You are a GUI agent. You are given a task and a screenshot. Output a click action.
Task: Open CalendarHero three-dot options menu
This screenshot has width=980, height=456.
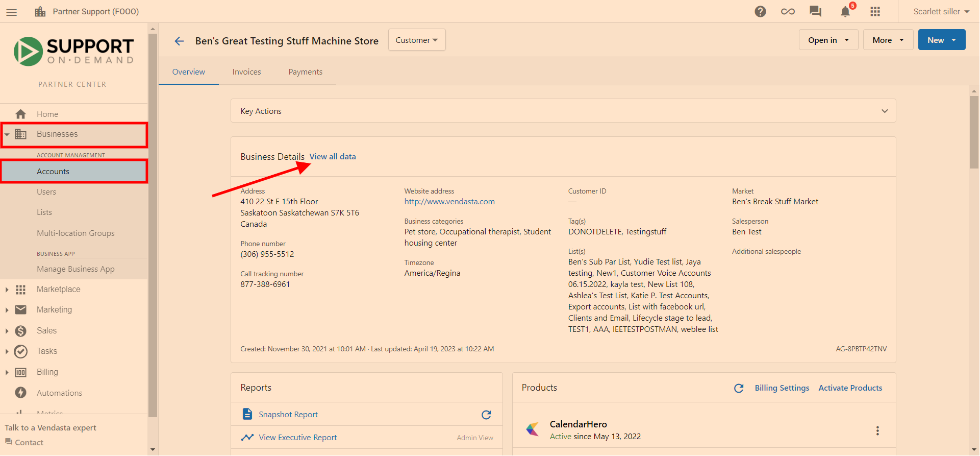877,430
